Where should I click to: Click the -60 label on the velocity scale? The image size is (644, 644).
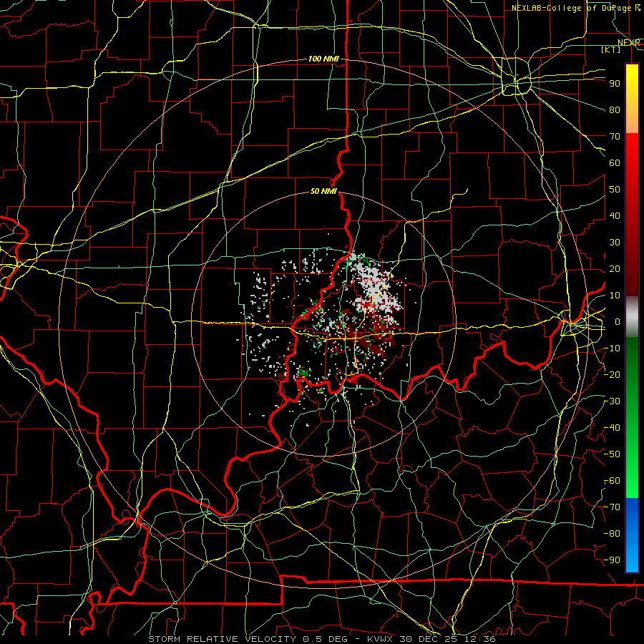(x=612, y=481)
